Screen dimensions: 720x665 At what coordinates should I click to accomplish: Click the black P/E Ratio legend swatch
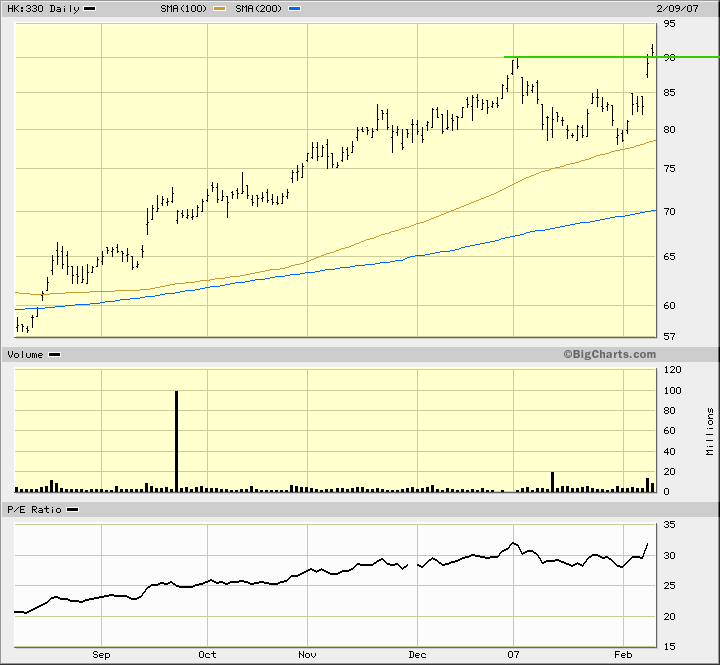coord(73,509)
